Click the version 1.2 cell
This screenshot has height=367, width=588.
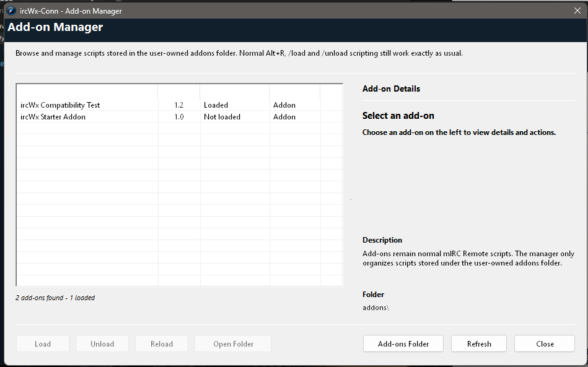[179, 105]
